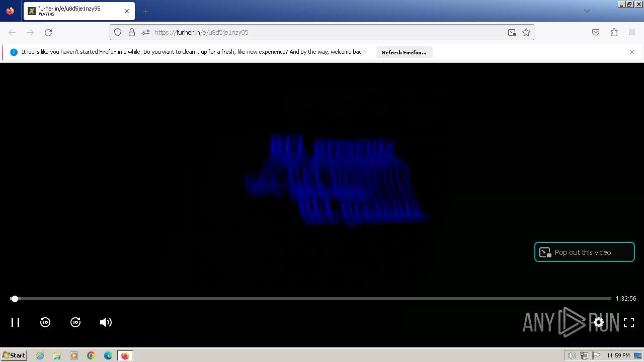Skip forward 10 seconds

[x=75, y=322]
